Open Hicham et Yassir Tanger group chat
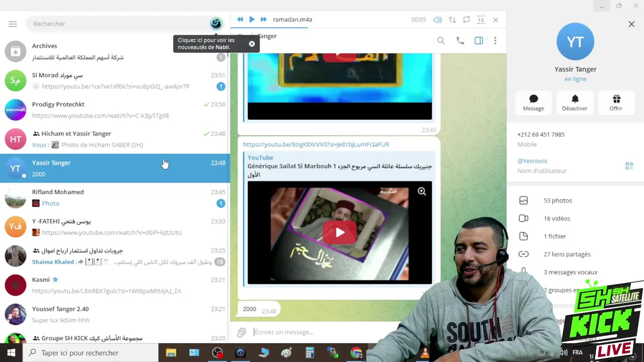644x362 pixels. [x=115, y=139]
